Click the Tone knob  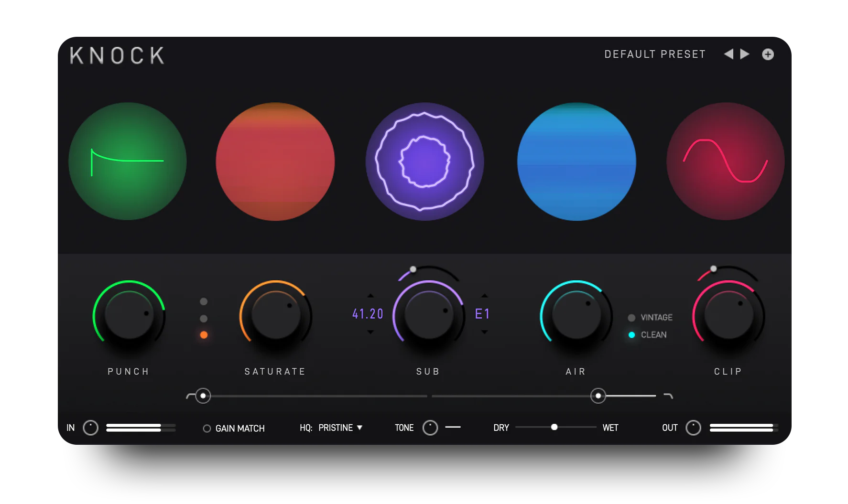coord(430,428)
